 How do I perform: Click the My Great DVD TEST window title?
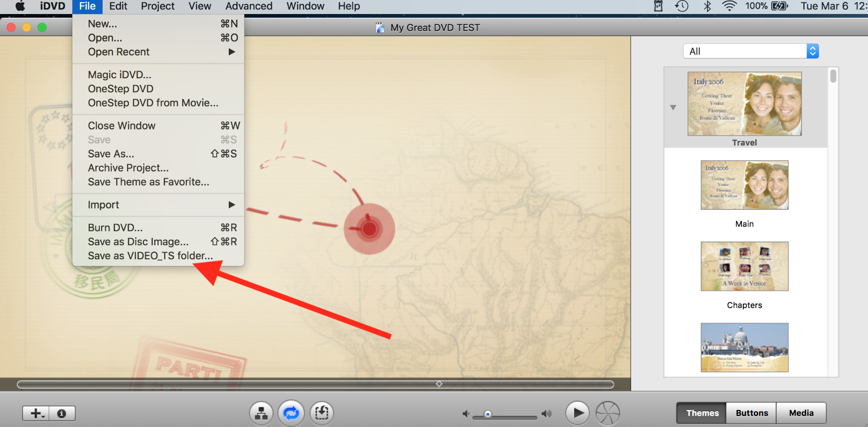pyautogui.click(x=435, y=28)
